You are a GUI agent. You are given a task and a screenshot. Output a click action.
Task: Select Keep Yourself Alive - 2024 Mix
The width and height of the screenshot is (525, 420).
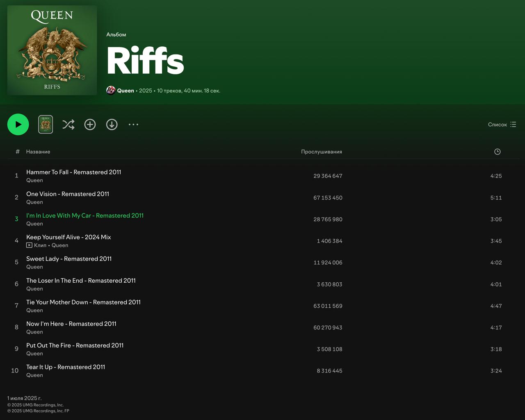click(x=68, y=237)
